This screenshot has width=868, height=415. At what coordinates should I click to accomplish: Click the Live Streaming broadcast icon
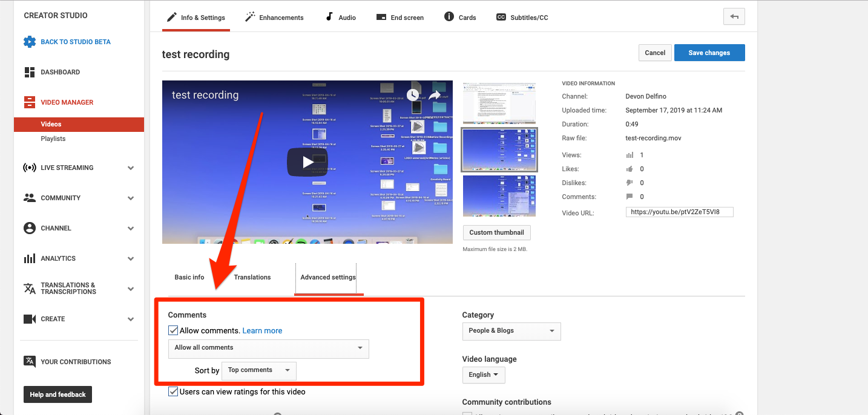point(30,168)
